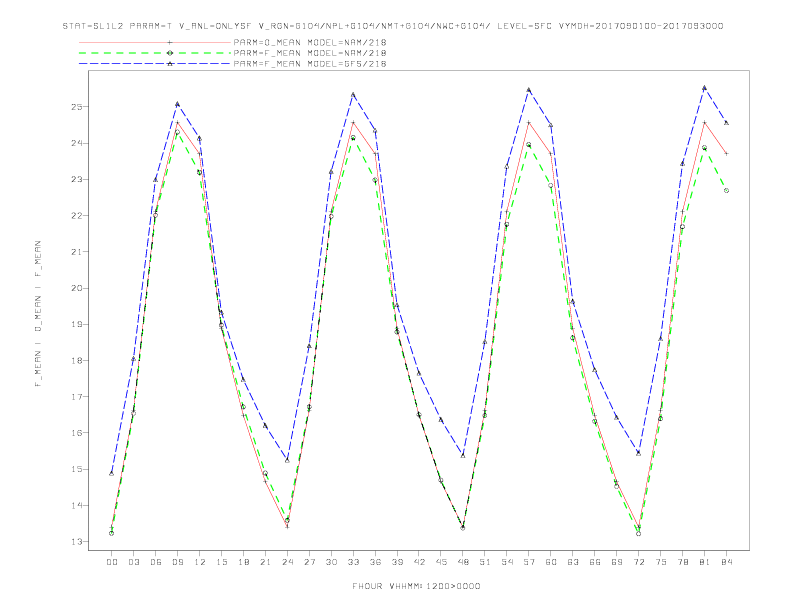Image resolution: width=792 pixels, height=612 pixels.
Task: Click x-axis forecast hour label 27
Action: (309, 562)
